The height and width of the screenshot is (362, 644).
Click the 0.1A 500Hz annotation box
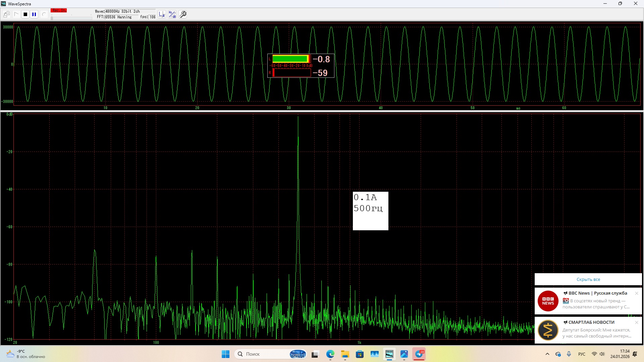click(370, 211)
